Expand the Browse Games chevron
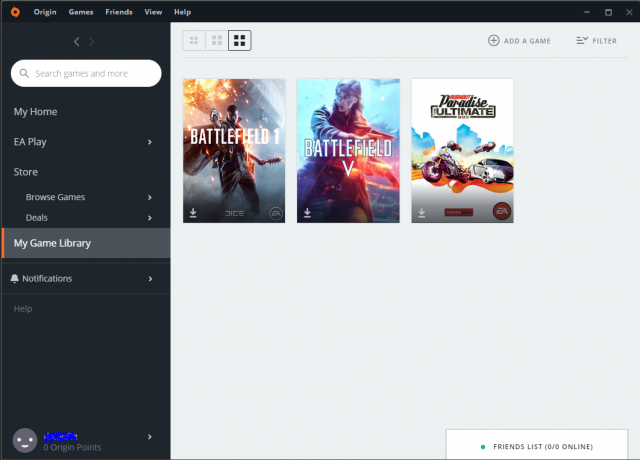The width and height of the screenshot is (640, 460). pos(150,197)
